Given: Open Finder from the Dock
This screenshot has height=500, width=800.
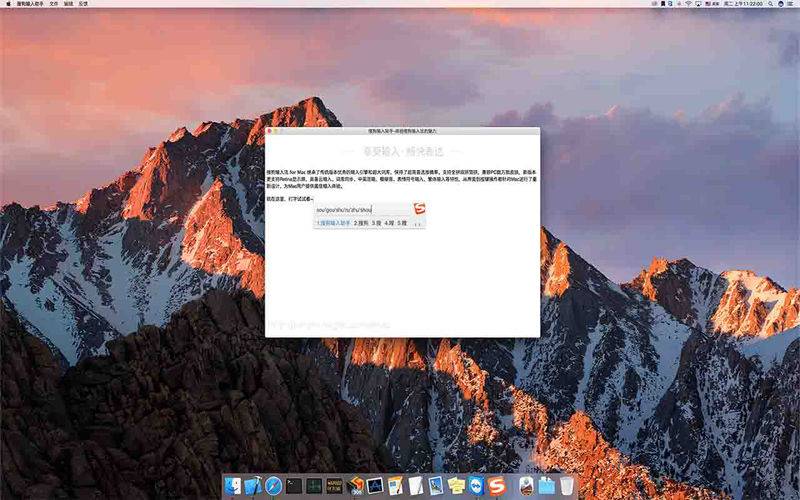Looking at the screenshot, I should [x=233, y=486].
